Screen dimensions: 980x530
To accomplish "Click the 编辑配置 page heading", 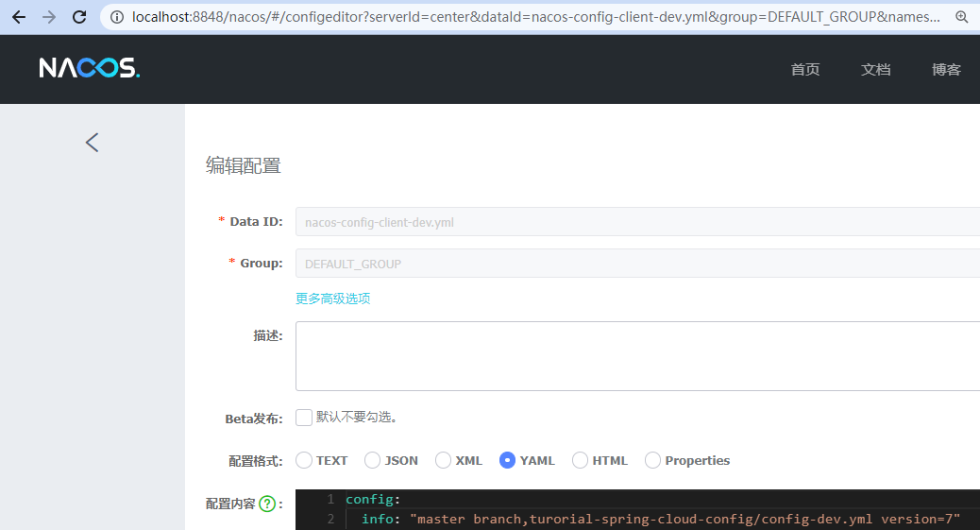I will 244,166.
